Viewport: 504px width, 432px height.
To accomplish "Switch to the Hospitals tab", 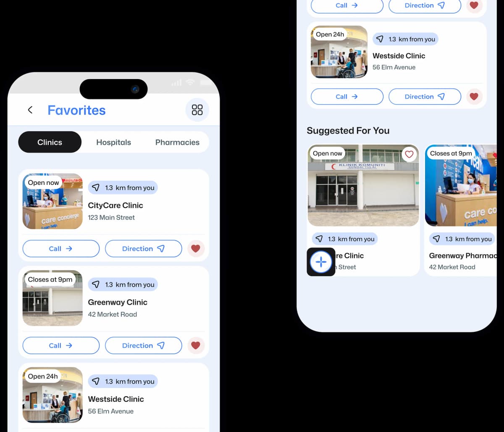I will point(113,142).
